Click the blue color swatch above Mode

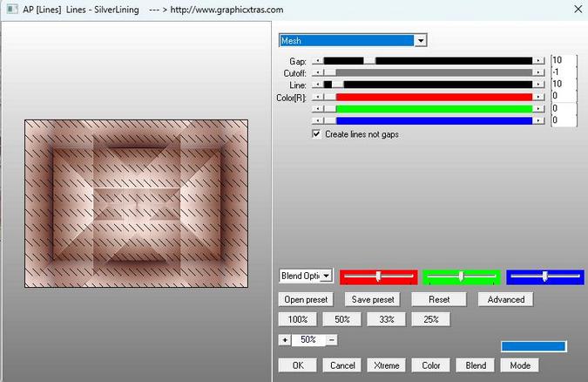pyautogui.click(x=533, y=346)
